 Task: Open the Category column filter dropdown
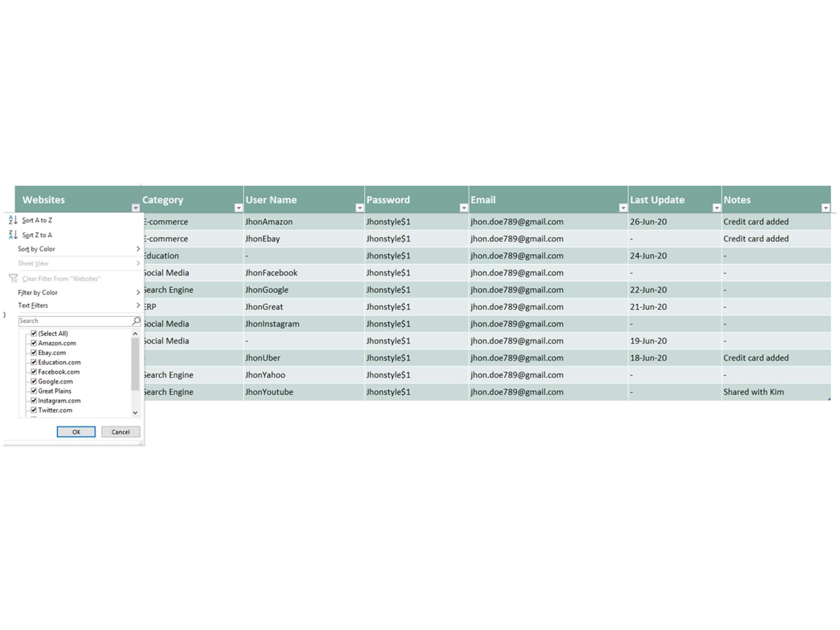(x=238, y=208)
